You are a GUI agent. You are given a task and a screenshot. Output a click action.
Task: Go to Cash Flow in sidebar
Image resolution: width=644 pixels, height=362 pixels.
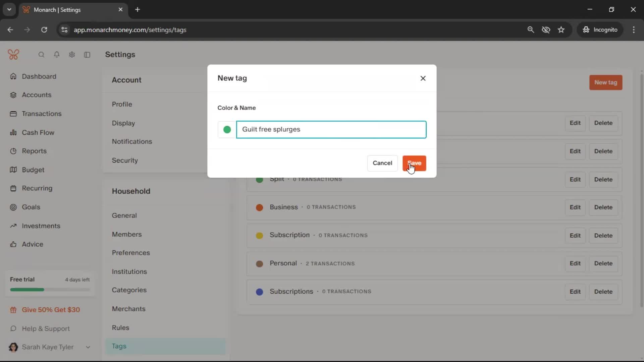pos(38,132)
